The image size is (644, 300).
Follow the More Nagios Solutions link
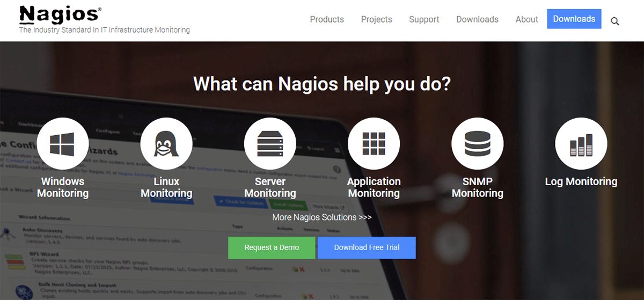pos(321,217)
